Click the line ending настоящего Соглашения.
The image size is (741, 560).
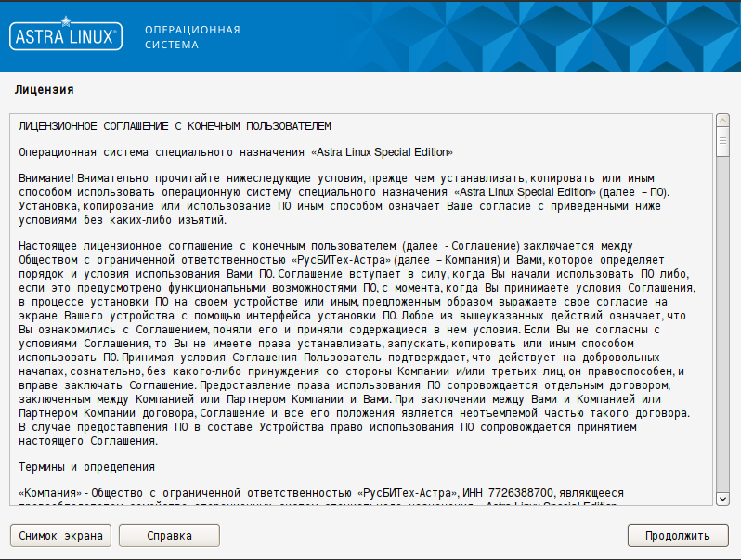pos(88,441)
